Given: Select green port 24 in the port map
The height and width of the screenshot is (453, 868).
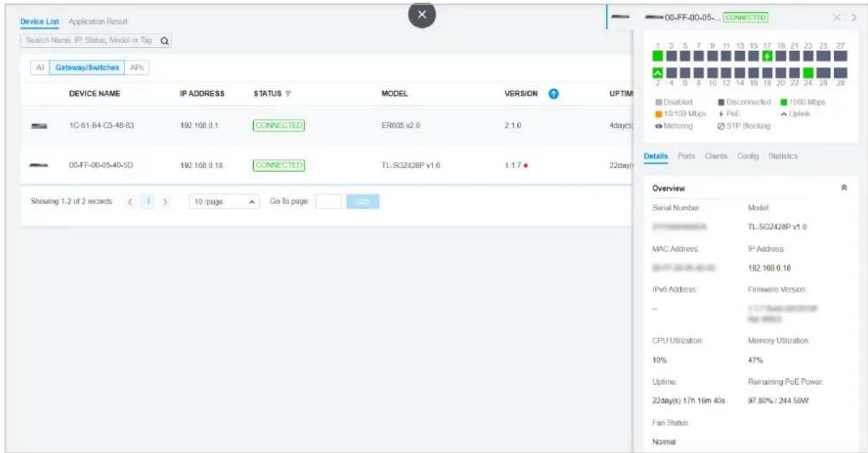Looking at the screenshot, I should [x=808, y=73].
